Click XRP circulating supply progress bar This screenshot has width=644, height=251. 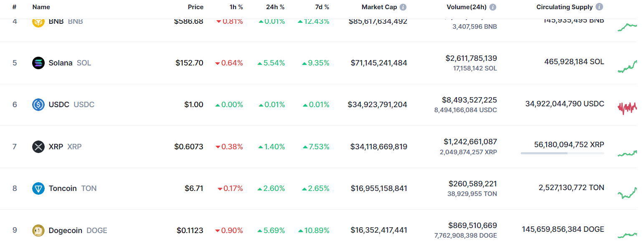[x=562, y=153]
